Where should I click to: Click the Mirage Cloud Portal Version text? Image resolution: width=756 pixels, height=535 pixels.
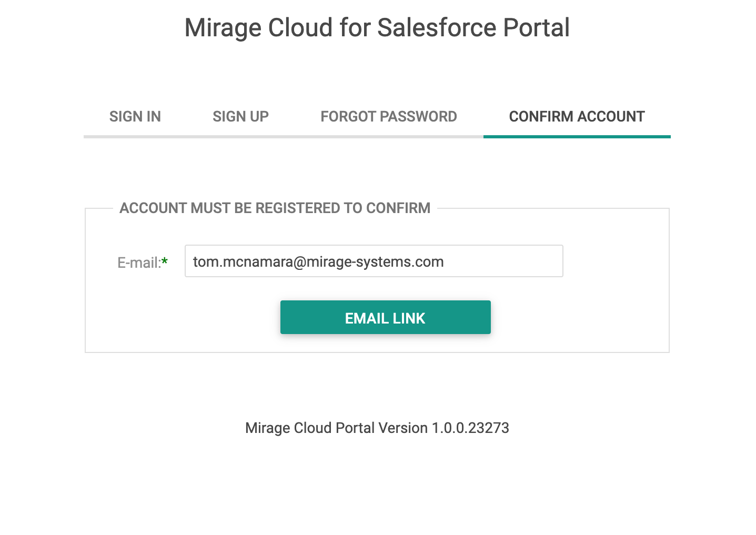point(377,428)
